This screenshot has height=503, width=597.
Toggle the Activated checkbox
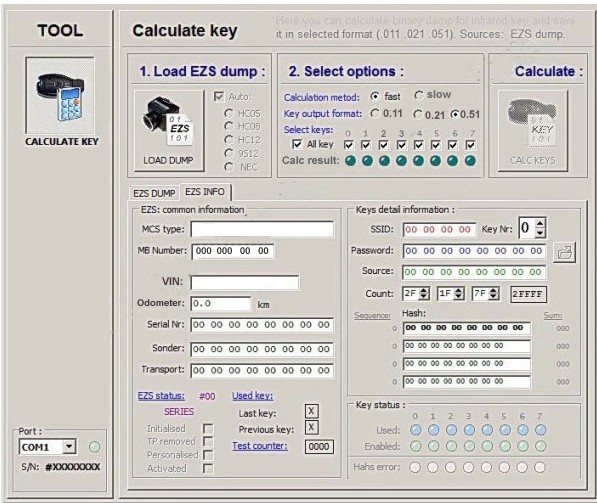(x=208, y=469)
